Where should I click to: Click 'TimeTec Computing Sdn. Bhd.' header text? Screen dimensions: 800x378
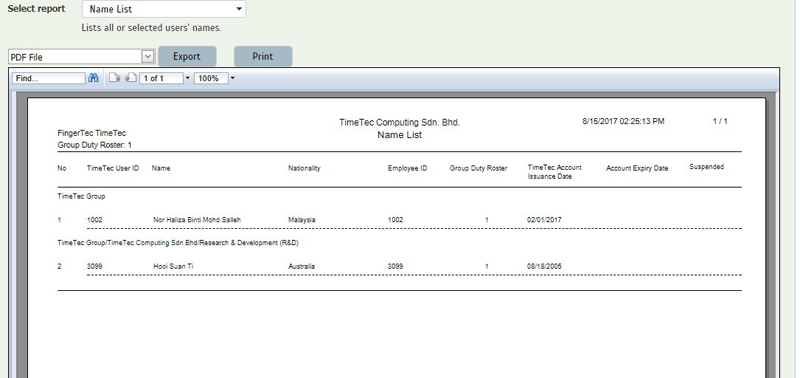(399, 122)
